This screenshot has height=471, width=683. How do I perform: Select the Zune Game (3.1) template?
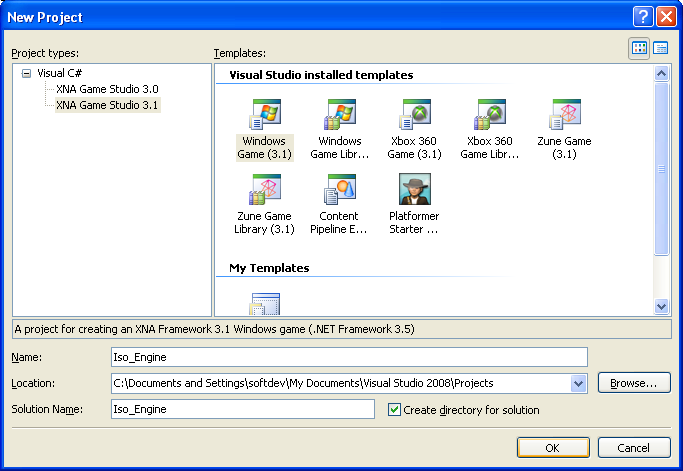[x=565, y=116]
